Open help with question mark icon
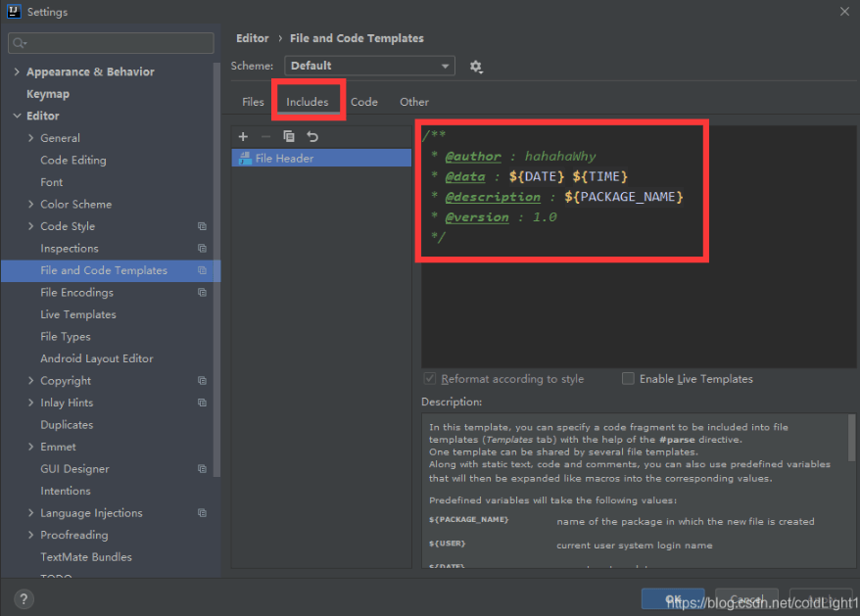 pos(24,599)
